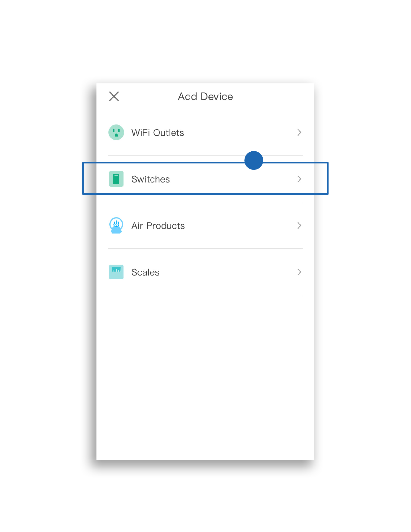This screenshot has height=532, width=411.
Task: Tap the WiFi Outlets outlet icon
Action: pos(116,132)
